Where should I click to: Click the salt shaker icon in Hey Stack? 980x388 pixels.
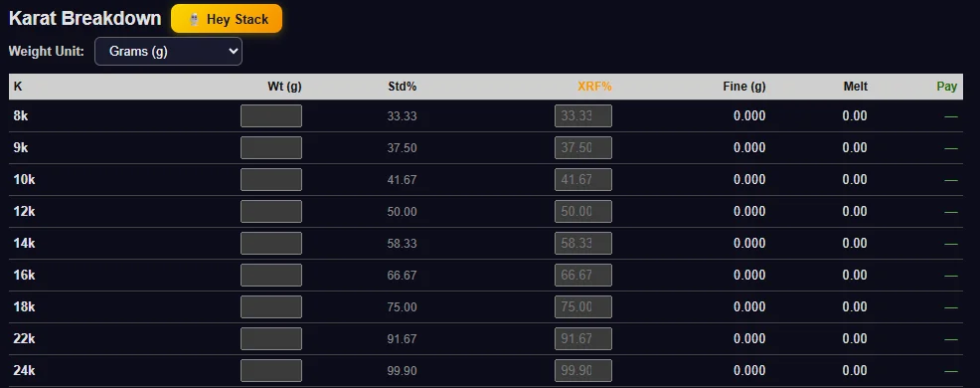pos(195,20)
